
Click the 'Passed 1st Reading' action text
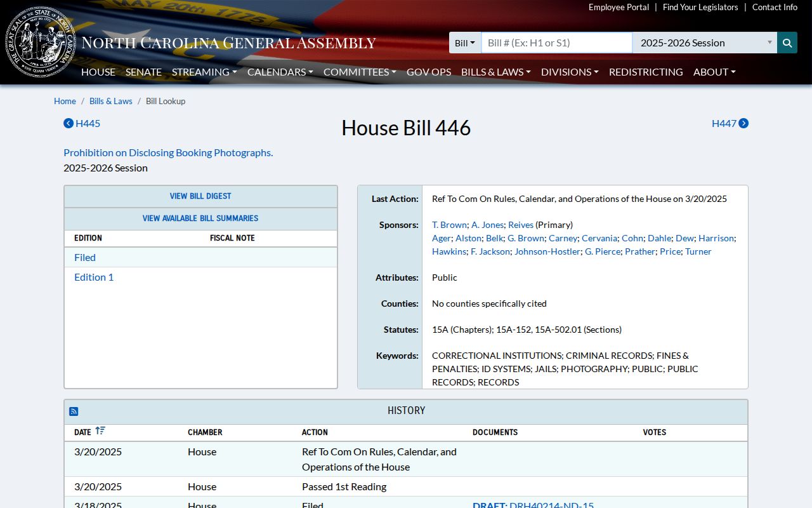(x=344, y=486)
